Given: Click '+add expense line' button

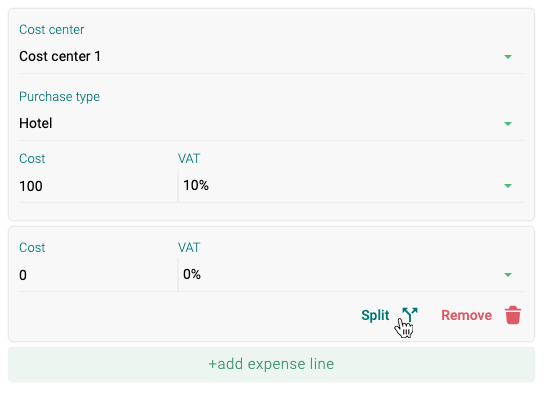Looking at the screenshot, I should coord(271,364).
